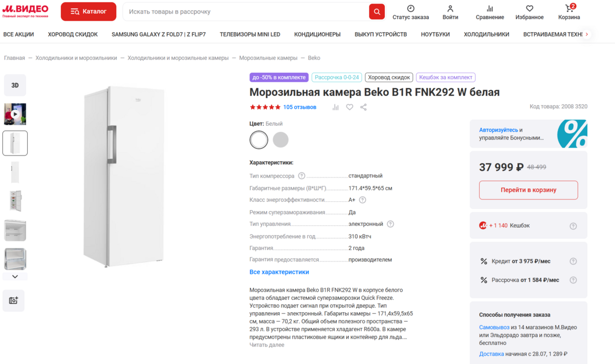The image size is (615, 364).
Task: Click the main freezer product image
Action: click(x=124, y=176)
